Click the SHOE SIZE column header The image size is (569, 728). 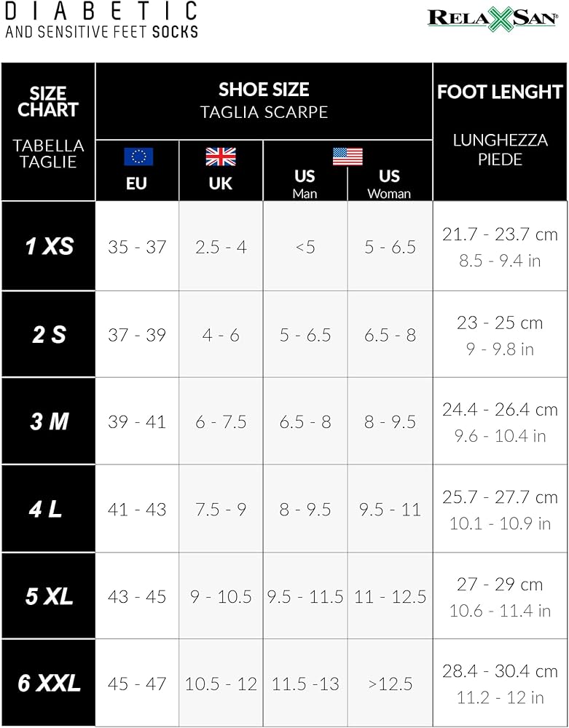click(x=264, y=90)
